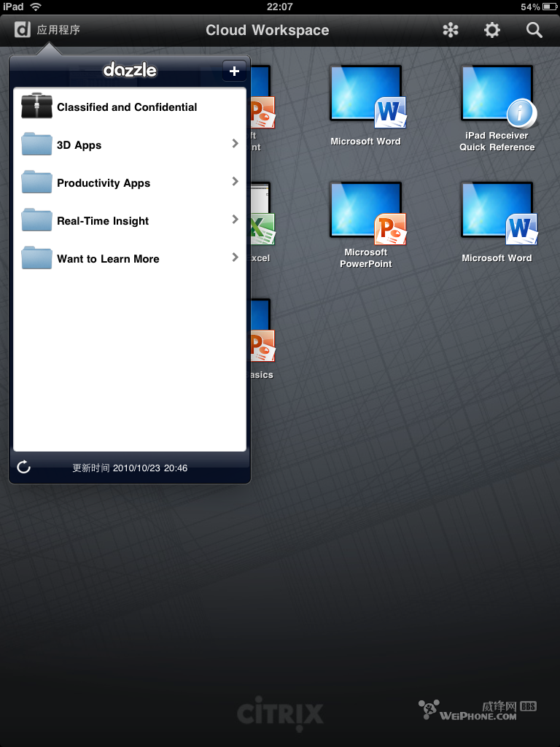Click the snowflake-style icon in top bar
This screenshot has width=560, height=747.
pyautogui.click(x=451, y=30)
